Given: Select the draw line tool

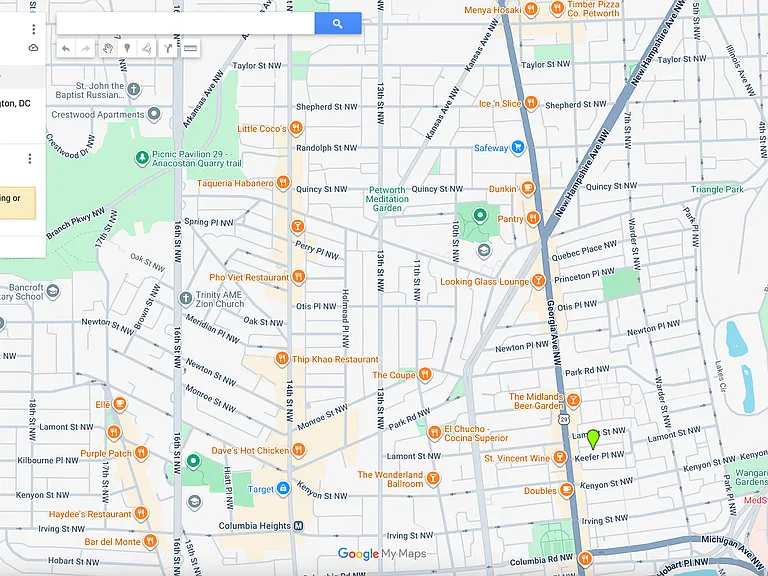Looking at the screenshot, I should tap(146, 48).
